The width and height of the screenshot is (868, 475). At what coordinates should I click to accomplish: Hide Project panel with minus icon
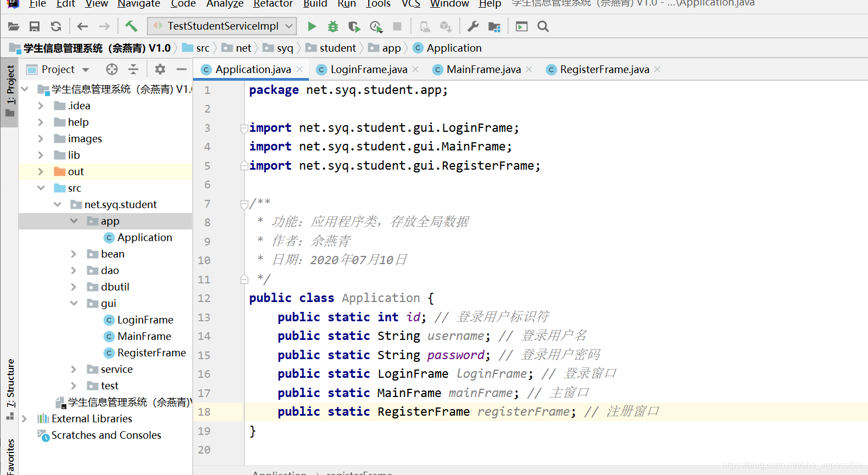(182, 69)
